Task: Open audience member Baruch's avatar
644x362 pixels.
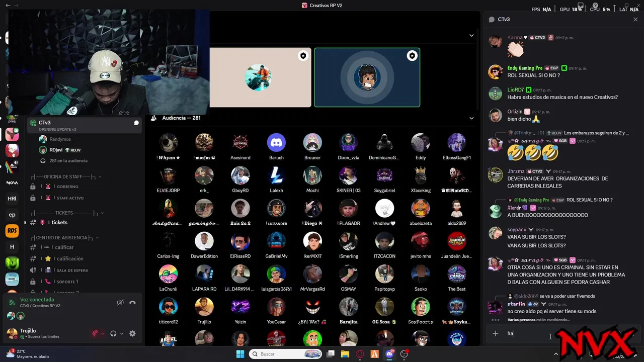Action: pos(276,143)
